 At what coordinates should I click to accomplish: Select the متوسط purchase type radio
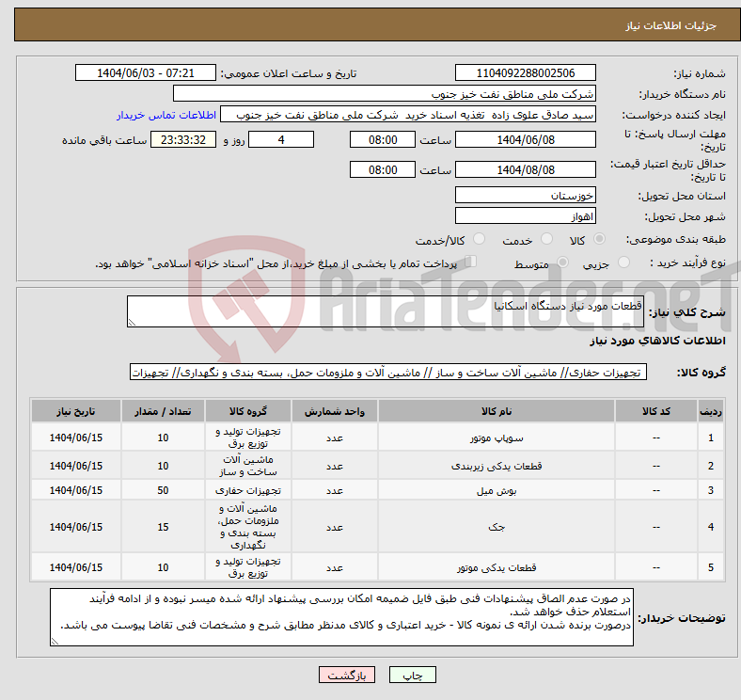click(x=562, y=262)
